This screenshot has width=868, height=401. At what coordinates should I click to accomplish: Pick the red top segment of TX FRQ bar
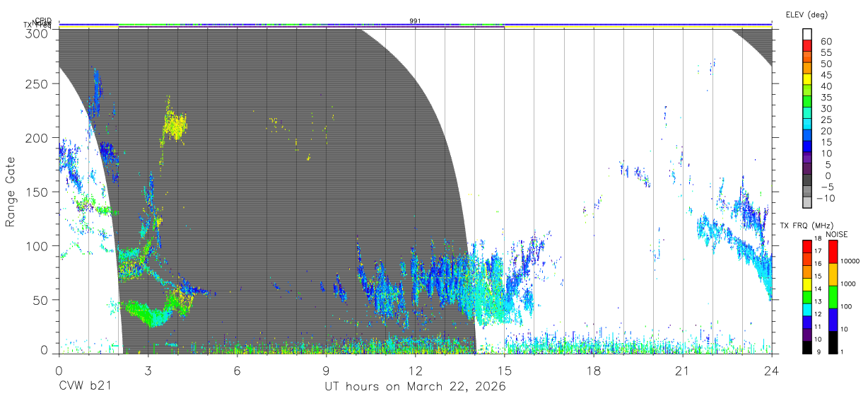(807, 246)
